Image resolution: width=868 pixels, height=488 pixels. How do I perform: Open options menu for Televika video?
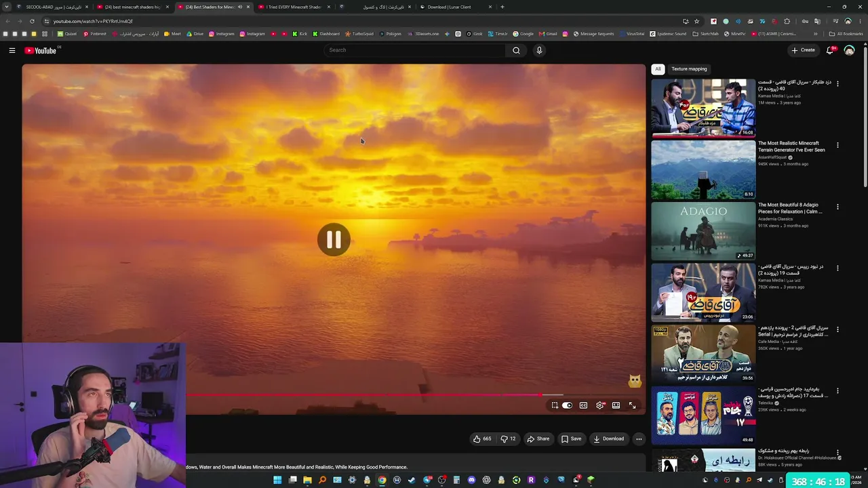tap(837, 391)
